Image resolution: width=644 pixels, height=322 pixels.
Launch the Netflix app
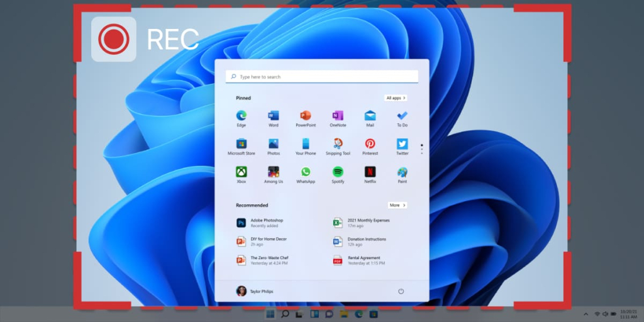370,175
